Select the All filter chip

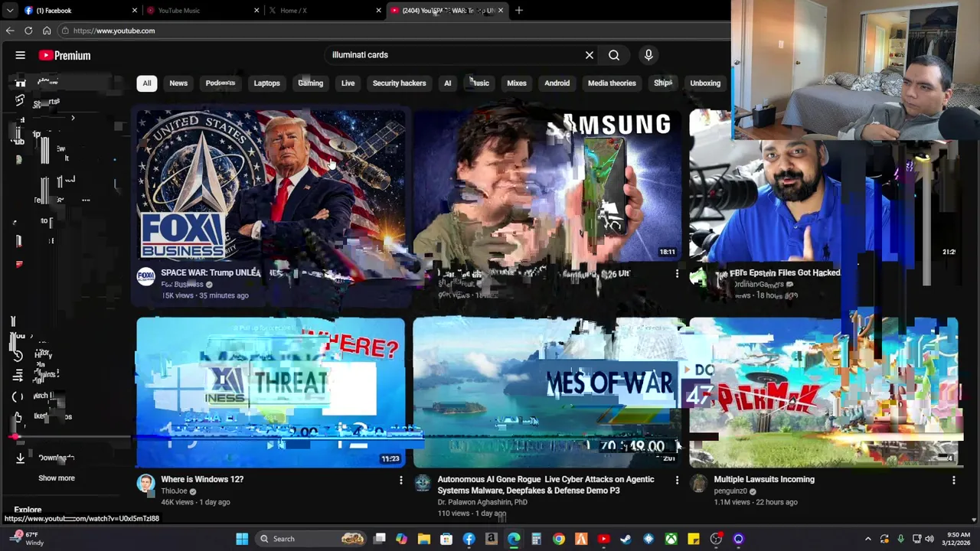click(x=146, y=83)
